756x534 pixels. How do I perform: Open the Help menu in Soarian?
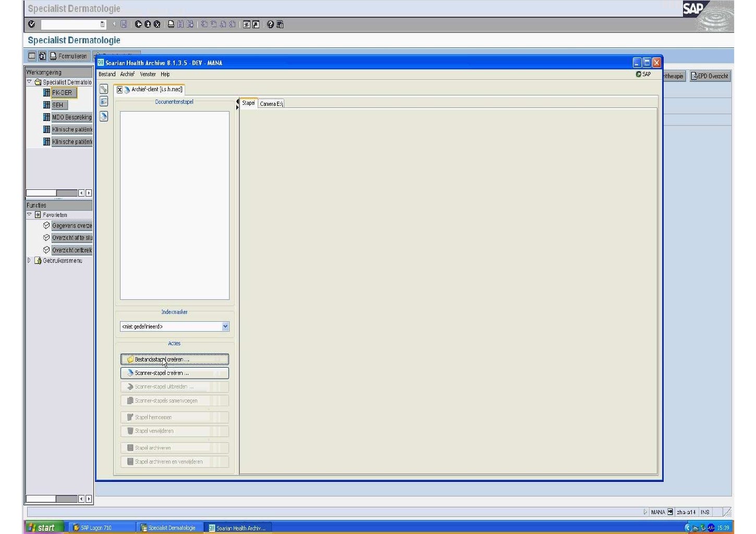click(165, 74)
